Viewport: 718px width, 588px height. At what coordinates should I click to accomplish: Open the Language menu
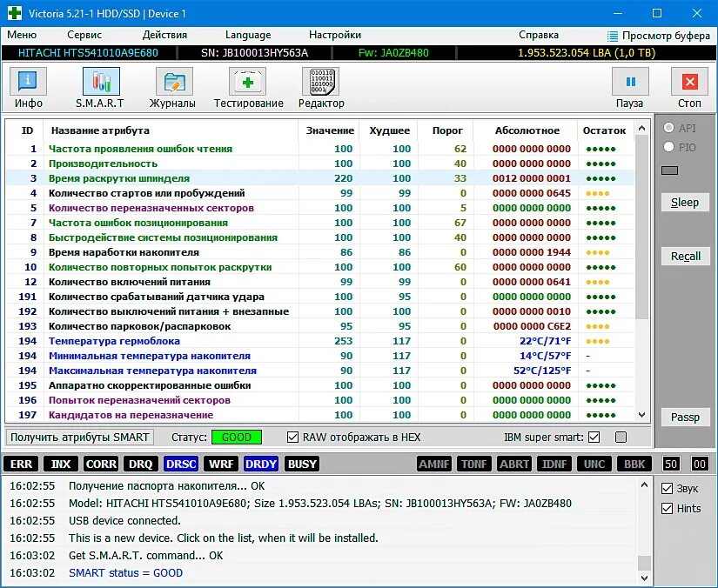[x=248, y=35]
